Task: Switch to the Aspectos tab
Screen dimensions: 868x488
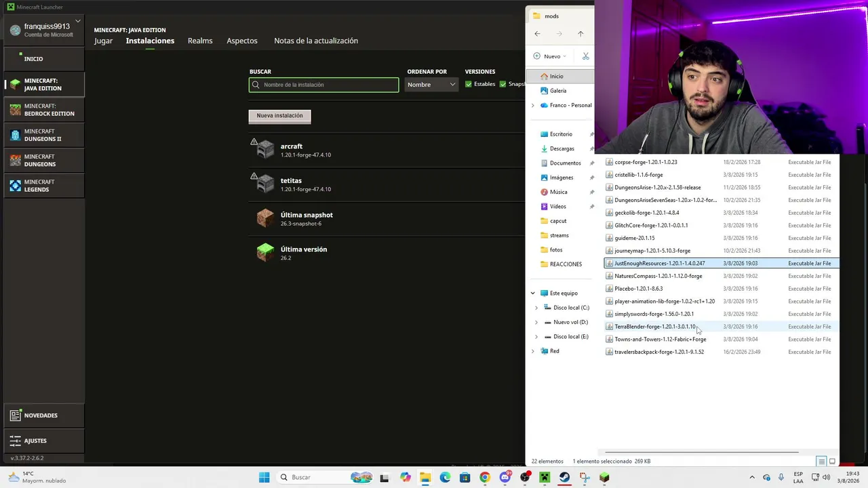Action: tap(242, 41)
